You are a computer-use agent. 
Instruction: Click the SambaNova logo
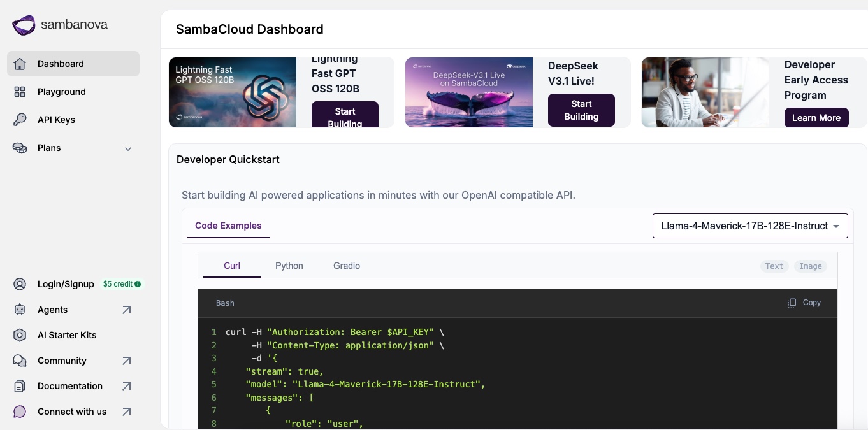click(x=60, y=25)
